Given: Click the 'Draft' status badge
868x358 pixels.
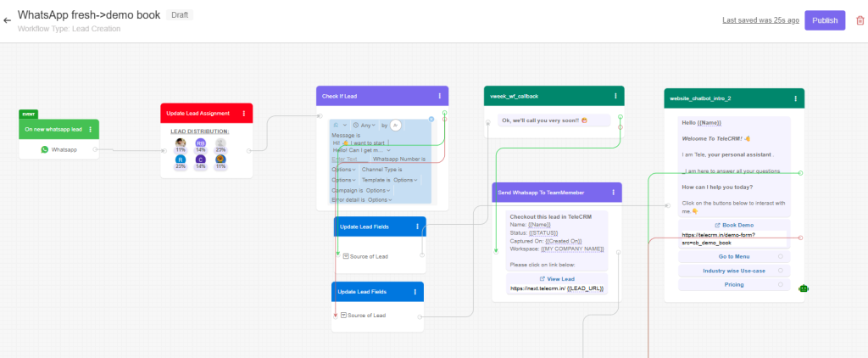Looking at the screenshot, I should point(180,15).
